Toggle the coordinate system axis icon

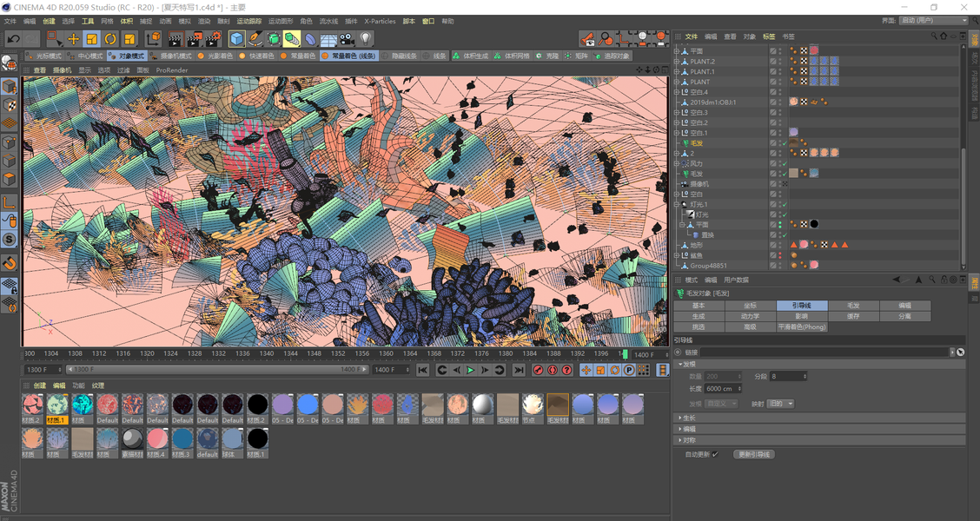point(153,39)
